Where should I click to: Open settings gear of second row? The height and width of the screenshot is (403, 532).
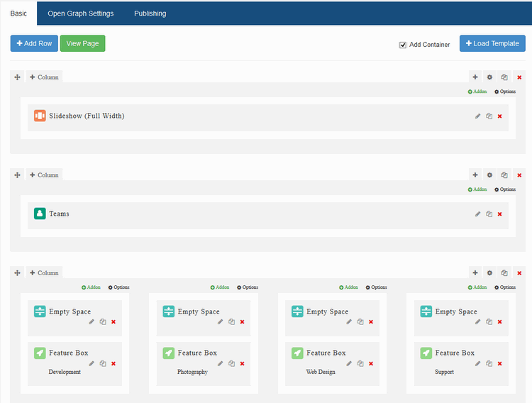[x=489, y=175]
